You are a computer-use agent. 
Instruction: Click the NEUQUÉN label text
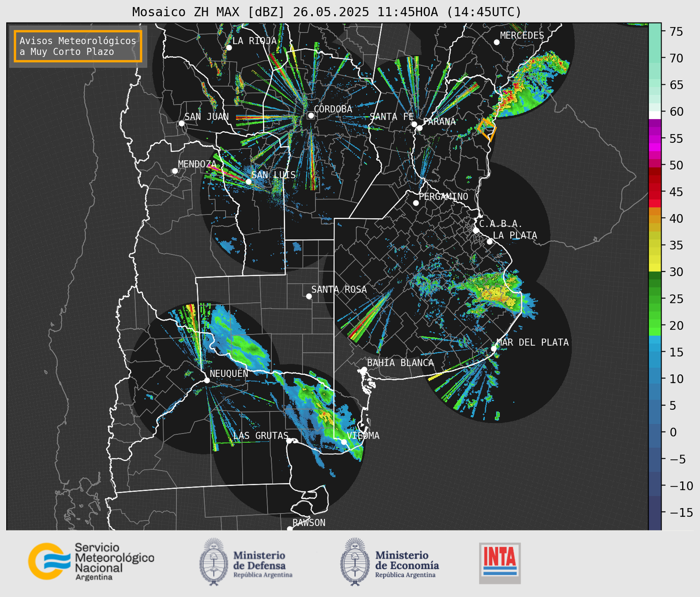[x=229, y=373]
